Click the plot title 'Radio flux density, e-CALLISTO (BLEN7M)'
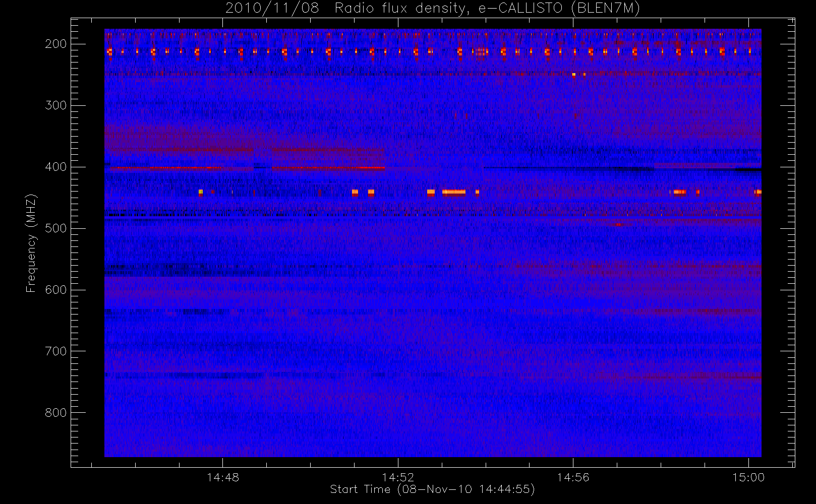The image size is (816, 504). click(487, 9)
